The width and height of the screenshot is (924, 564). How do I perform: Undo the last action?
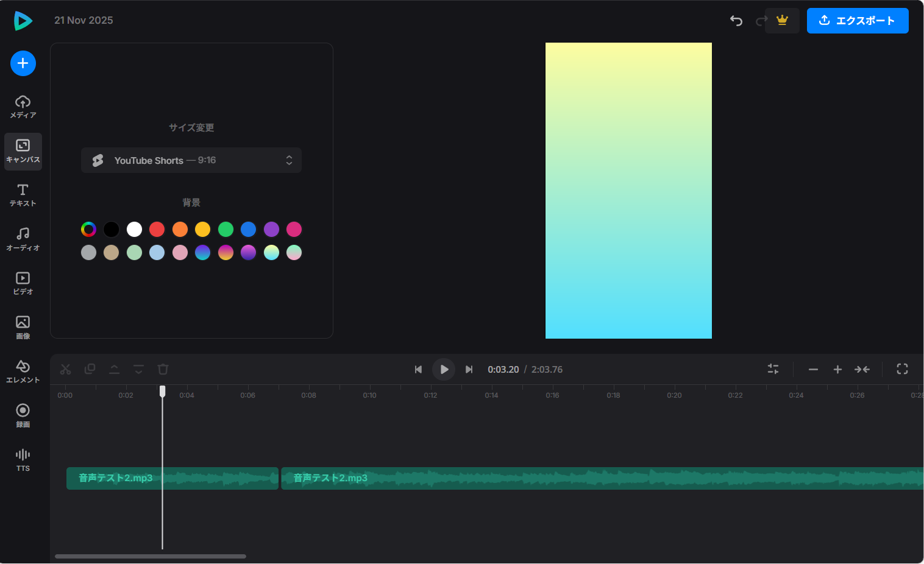click(736, 21)
